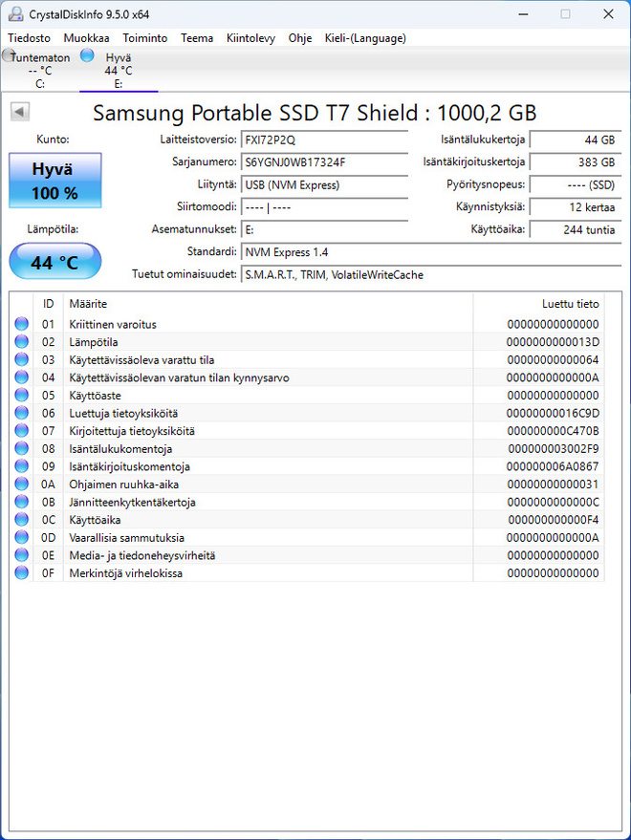Click the Siirtomoodi field
Image resolution: width=631 pixels, height=840 pixels.
point(324,207)
